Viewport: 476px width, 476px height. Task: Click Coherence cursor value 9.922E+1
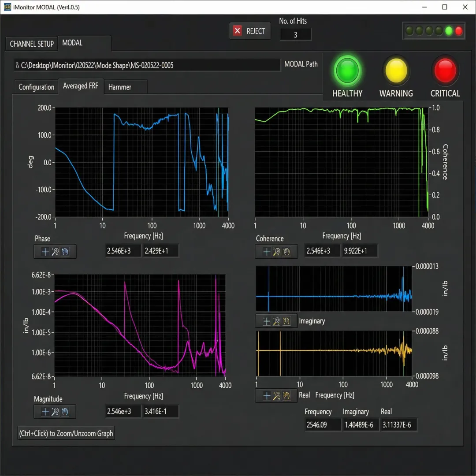[360, 251]
